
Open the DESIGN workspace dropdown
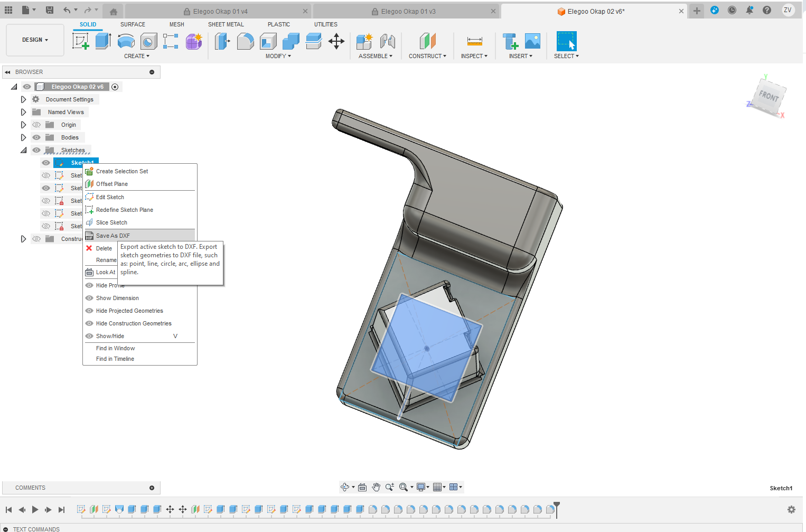click(x=35, y=40)
